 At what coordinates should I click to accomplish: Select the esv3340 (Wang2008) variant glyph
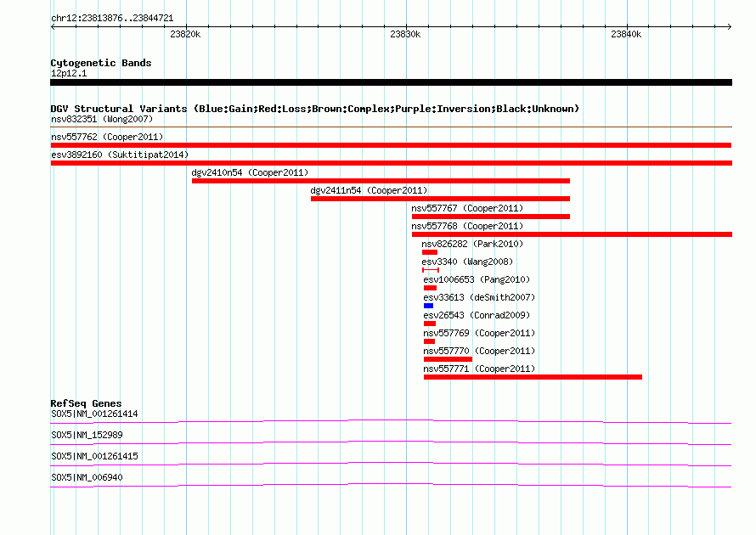pyautogui.click(x=431, y=270)
